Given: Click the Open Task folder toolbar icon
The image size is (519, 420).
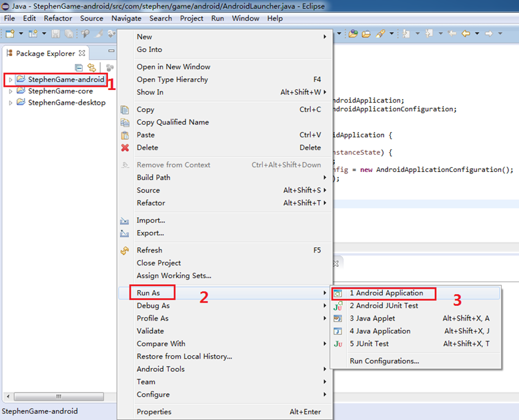Looking at the screenshot, I should (366, 33).
